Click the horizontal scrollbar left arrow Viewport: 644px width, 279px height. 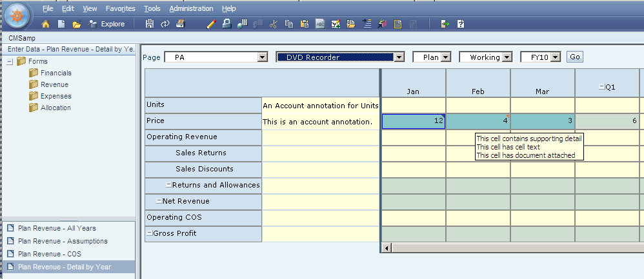click(x=386, y=247)
